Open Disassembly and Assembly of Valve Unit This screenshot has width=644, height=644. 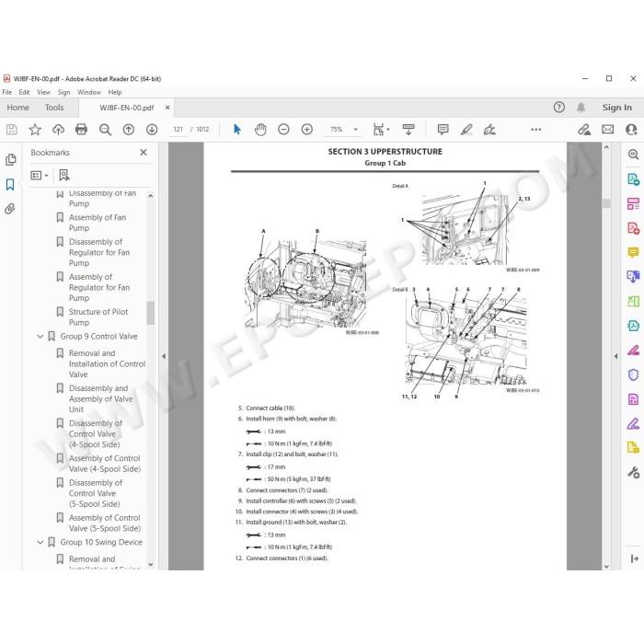pos(100,398)
